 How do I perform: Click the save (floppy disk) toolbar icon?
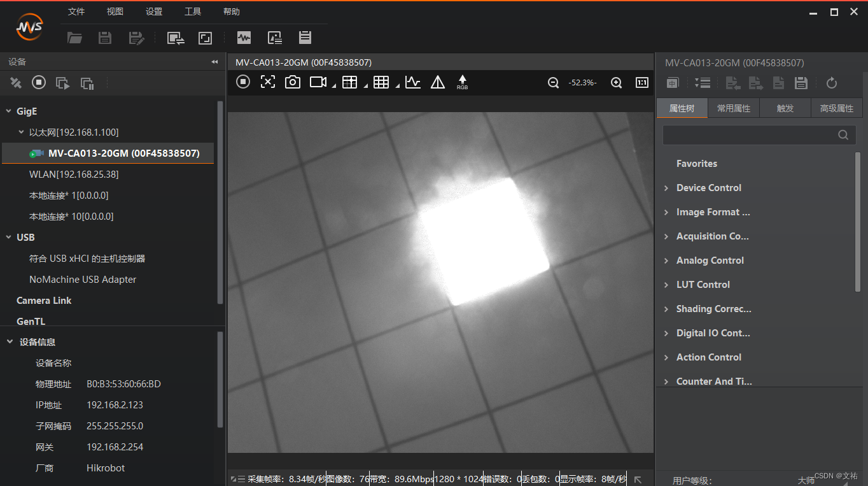105,38
